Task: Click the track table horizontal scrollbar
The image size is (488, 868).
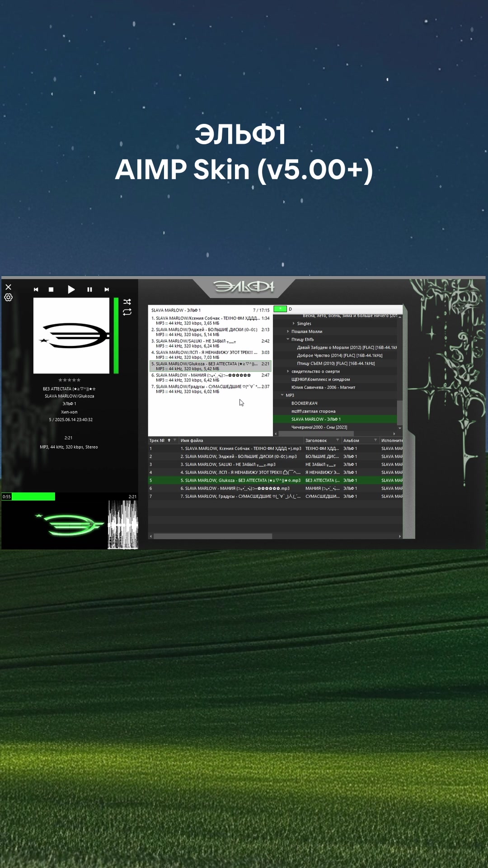Action: coord(213,536)
